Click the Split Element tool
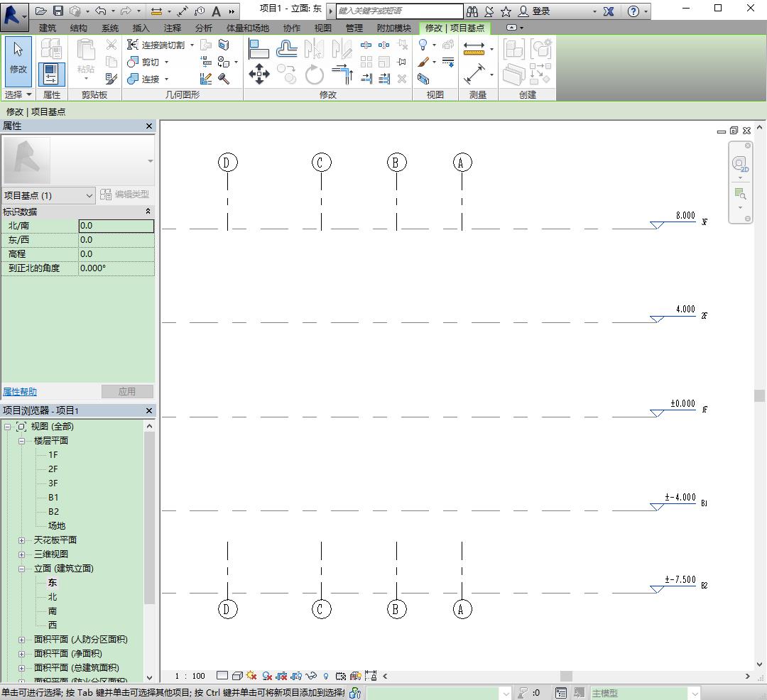 click(366, 45)
